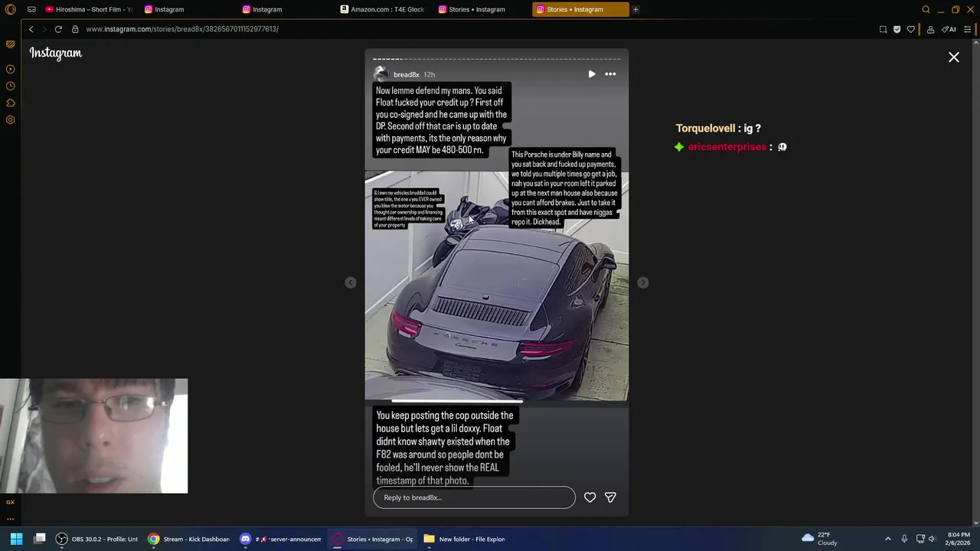This screenshot has width=980, height=551.
Task: Click the webcam overlay thumbnail
Action: pos(93,435)
